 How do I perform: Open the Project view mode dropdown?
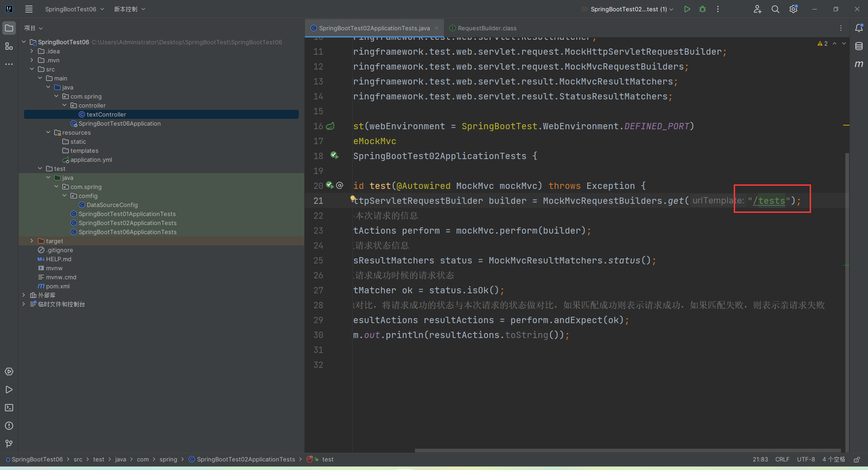tap(33, 28)
